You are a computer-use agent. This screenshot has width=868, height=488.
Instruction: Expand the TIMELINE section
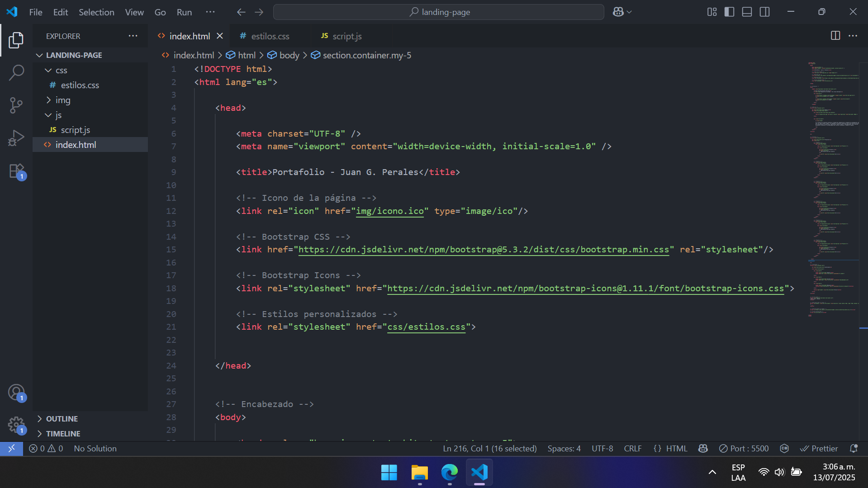point(90,434)
